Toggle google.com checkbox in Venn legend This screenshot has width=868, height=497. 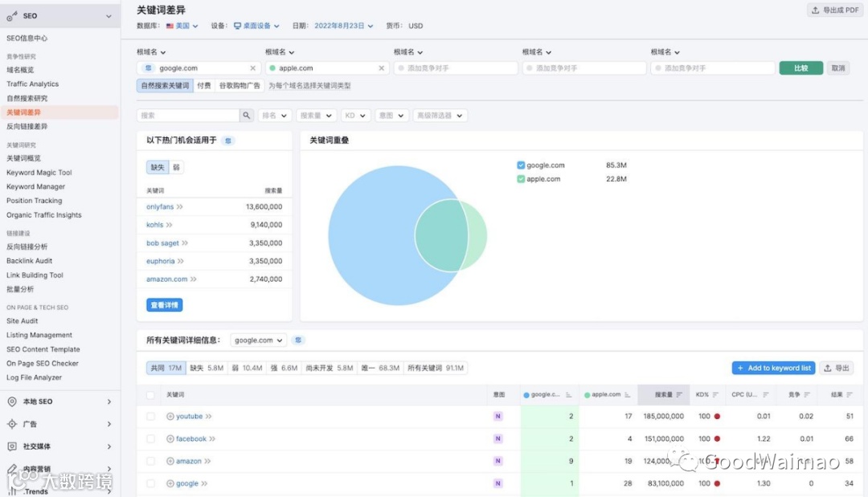(x=520, y=165)
